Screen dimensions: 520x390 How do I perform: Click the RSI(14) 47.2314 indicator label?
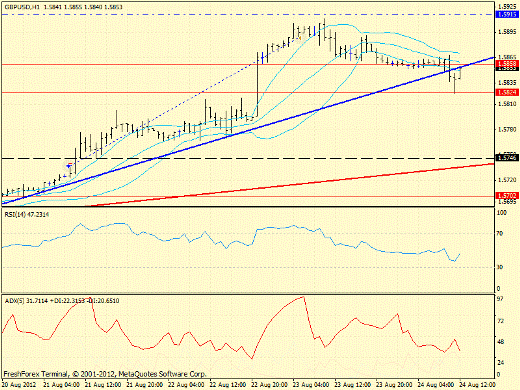27,215
